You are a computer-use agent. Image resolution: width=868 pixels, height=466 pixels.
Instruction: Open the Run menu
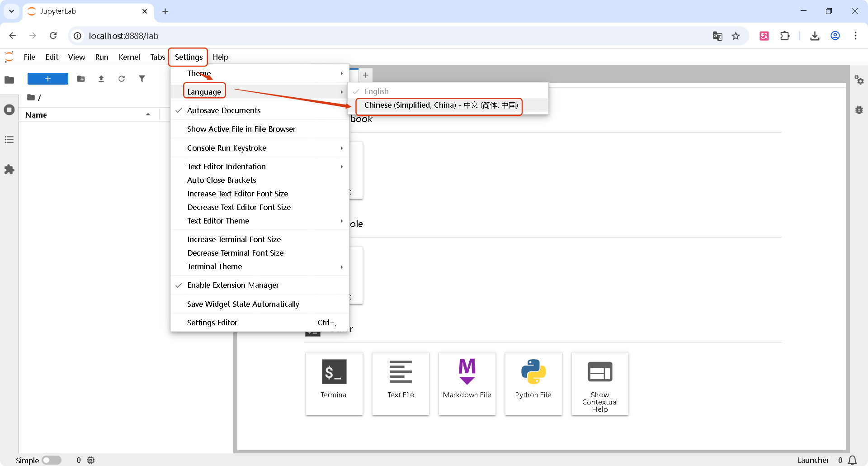[x=102, y=57]
